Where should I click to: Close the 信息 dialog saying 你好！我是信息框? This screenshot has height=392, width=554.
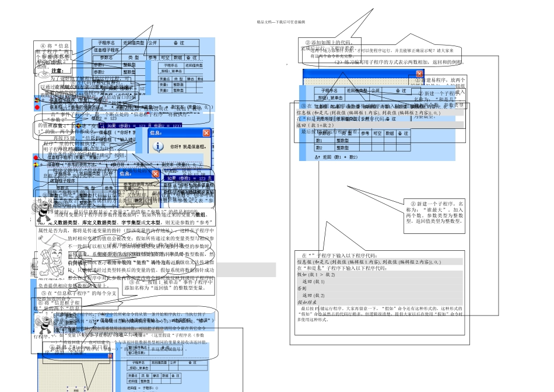pyautogui.click(x=206, y=133)
